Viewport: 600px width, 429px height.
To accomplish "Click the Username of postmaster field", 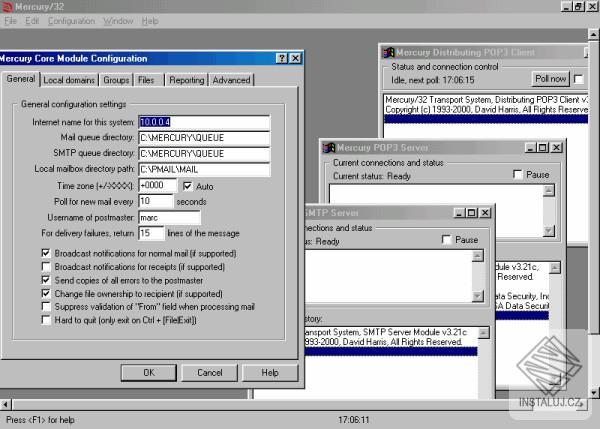I will 169,217.
